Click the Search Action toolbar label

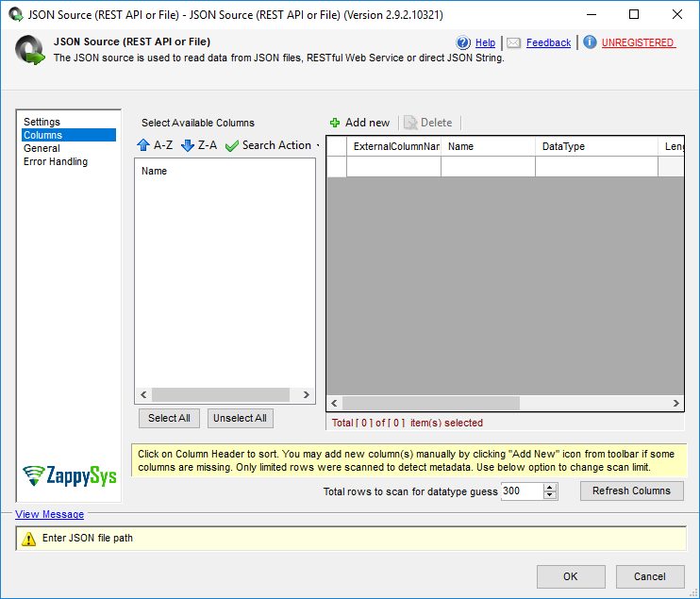[276, 145]
